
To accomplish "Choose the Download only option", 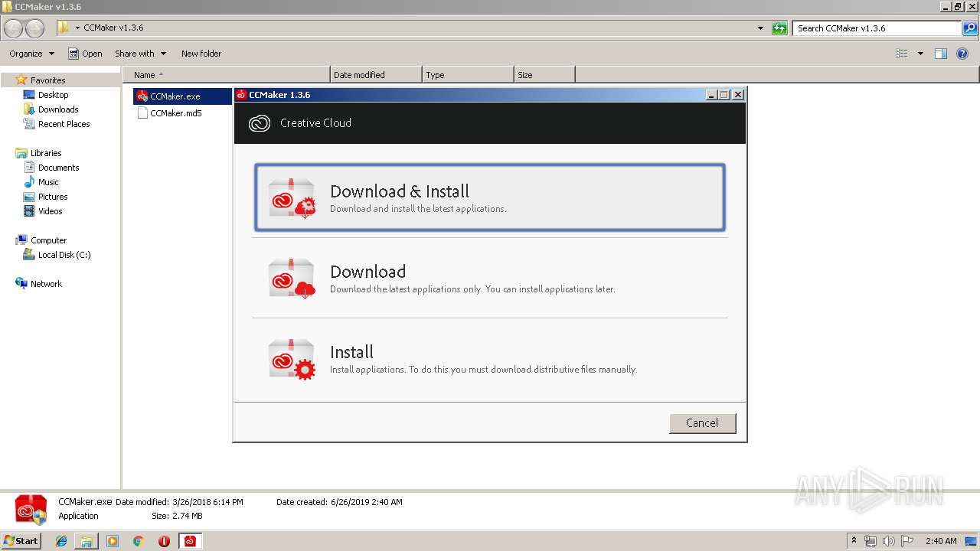I will click(489, 278).
